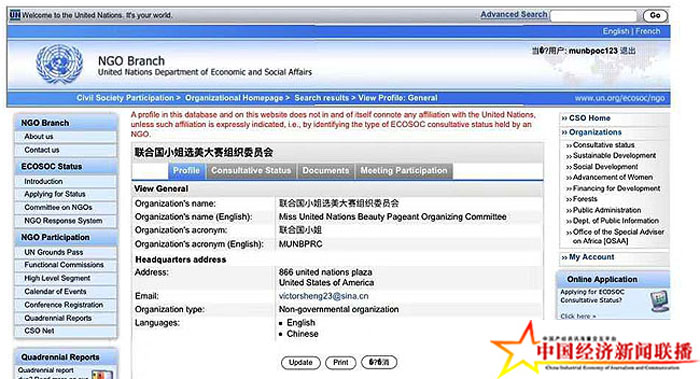
Task: Open Functional Commissions item
Action: 65,265
